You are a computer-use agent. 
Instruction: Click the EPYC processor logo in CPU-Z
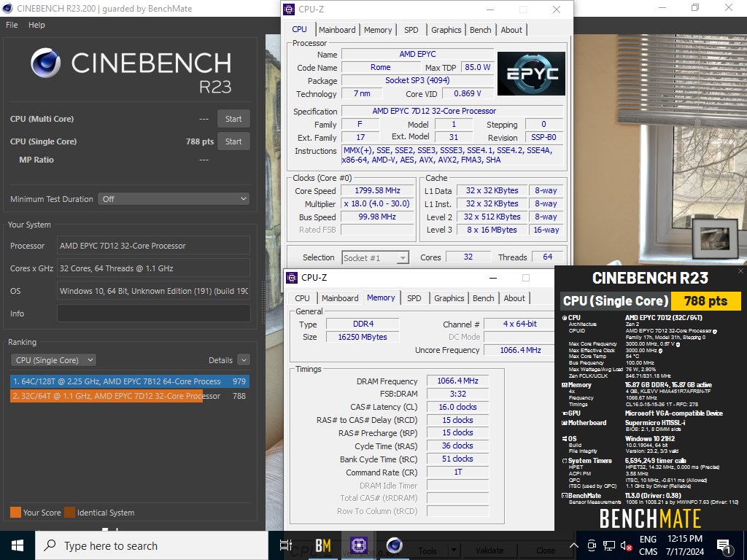531,74
